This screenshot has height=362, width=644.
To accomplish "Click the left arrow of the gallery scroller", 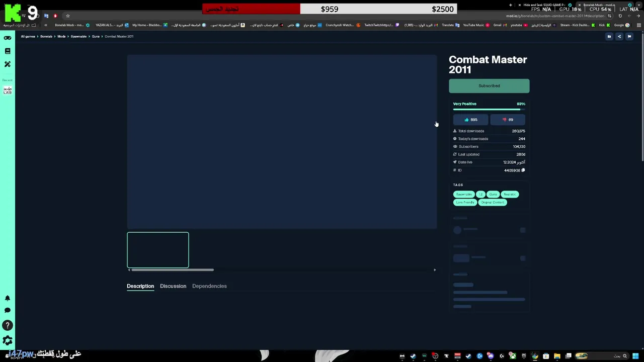I will pyautogui.click(x=129, y=270).
